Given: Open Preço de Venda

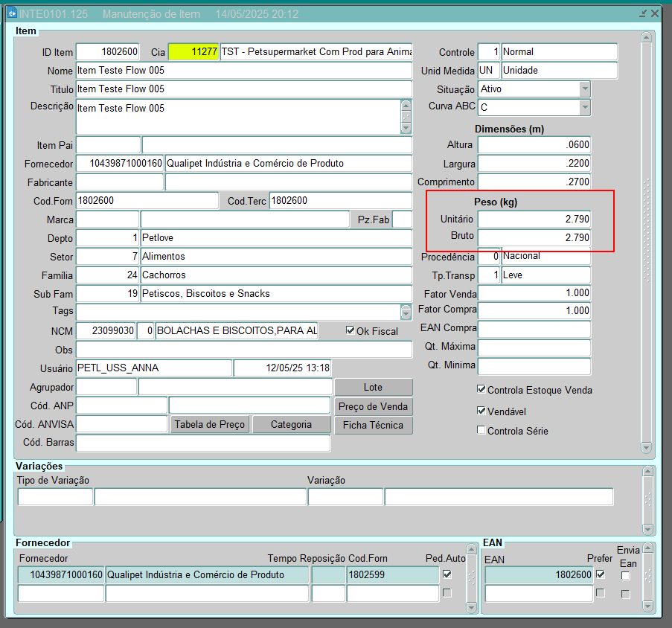Looking at the screenshot, I should coord(374,406).
